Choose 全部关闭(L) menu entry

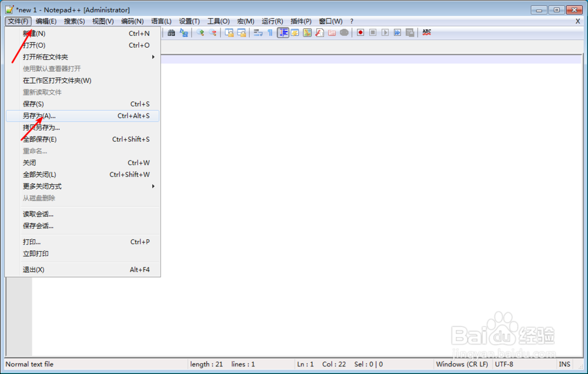click(82, 175)
